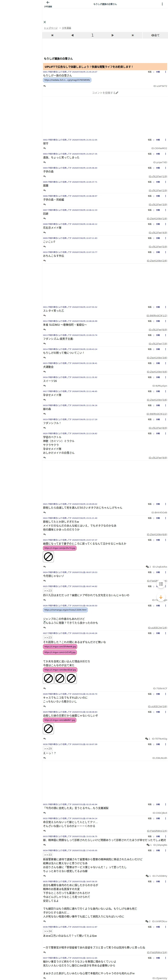Open the medaka.5ch.net URL in post 0001
Screen dimensions: 168x980
coord(67,80)
